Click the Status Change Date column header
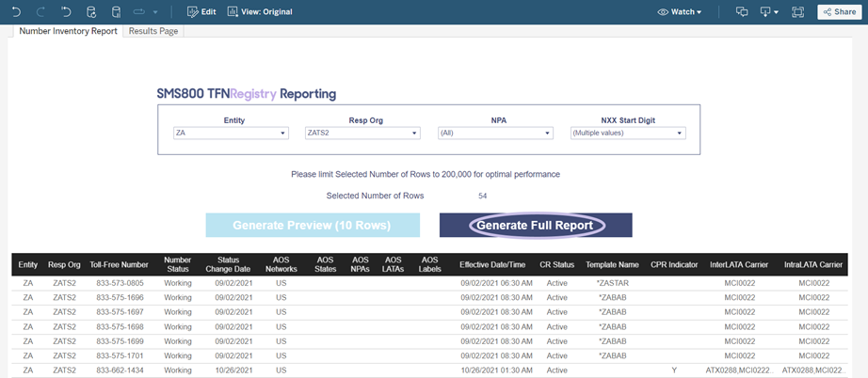 point(226,265)
